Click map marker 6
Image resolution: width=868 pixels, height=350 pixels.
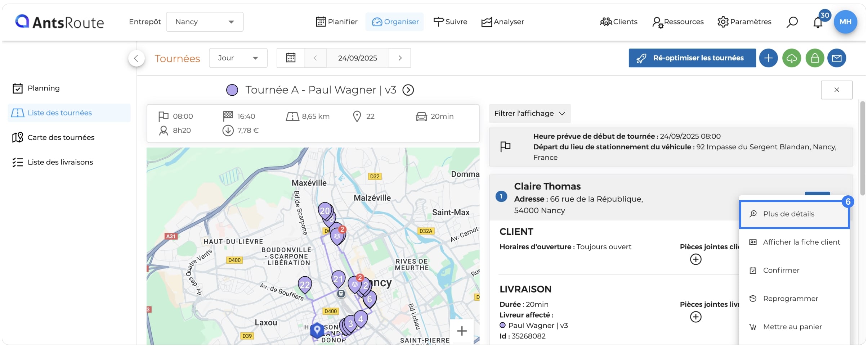pos(370,299)
